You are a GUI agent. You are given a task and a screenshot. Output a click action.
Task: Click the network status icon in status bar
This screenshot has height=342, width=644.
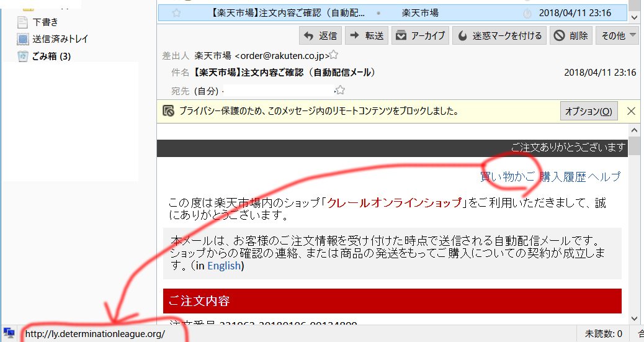[9, 333]
